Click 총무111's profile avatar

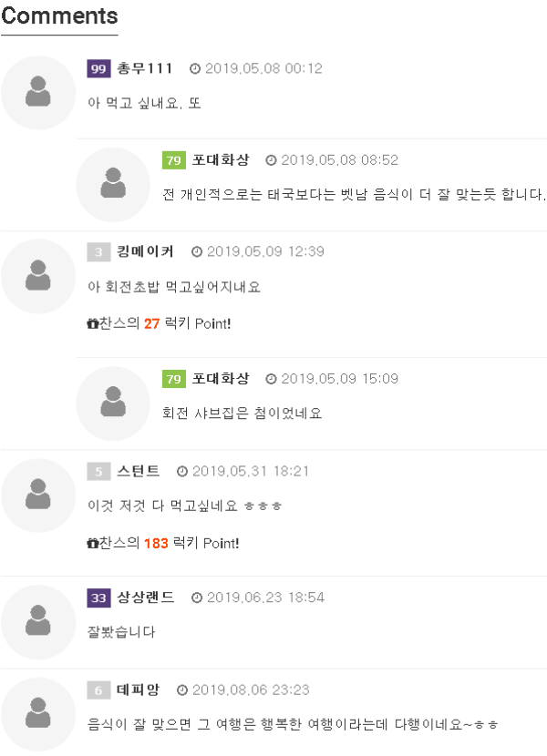37,92
